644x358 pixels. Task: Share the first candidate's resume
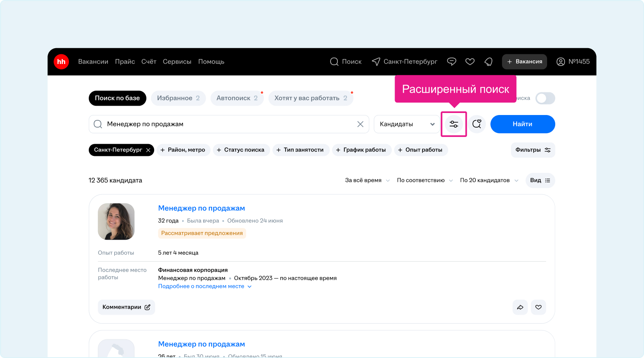(520, 307)
